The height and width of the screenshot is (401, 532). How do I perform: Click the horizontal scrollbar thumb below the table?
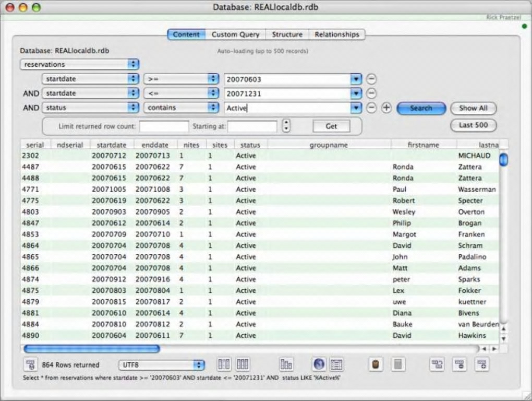pyautogui.click(x=92, y=349)
